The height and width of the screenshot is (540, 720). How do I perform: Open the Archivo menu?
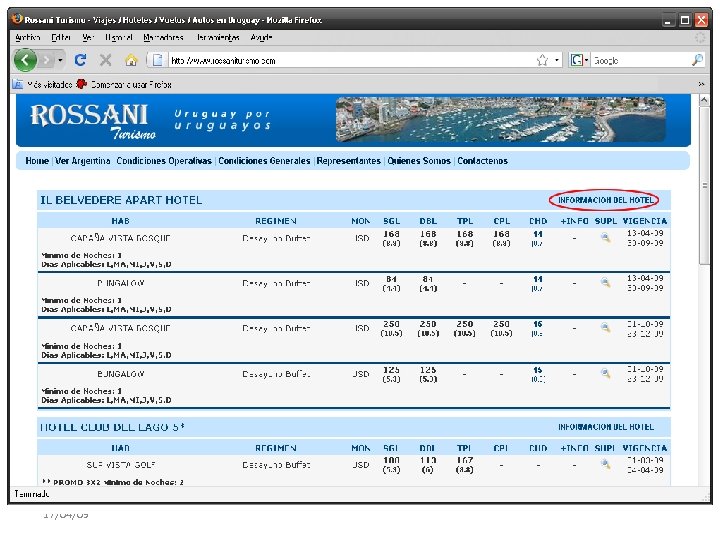(28, 37)
